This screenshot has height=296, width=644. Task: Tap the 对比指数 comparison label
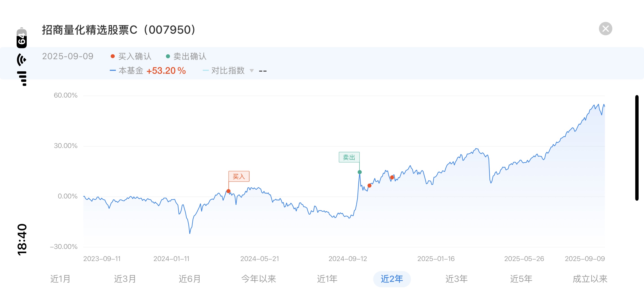coord(228,71)
